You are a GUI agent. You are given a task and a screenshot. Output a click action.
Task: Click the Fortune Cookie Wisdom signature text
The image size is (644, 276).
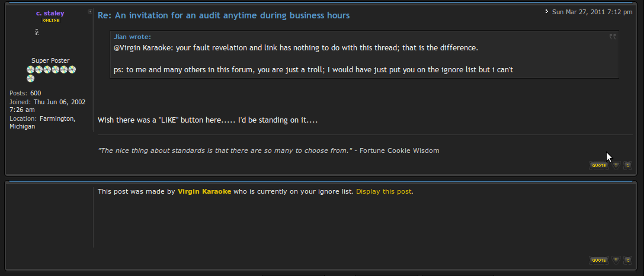[x=268, y=150]
